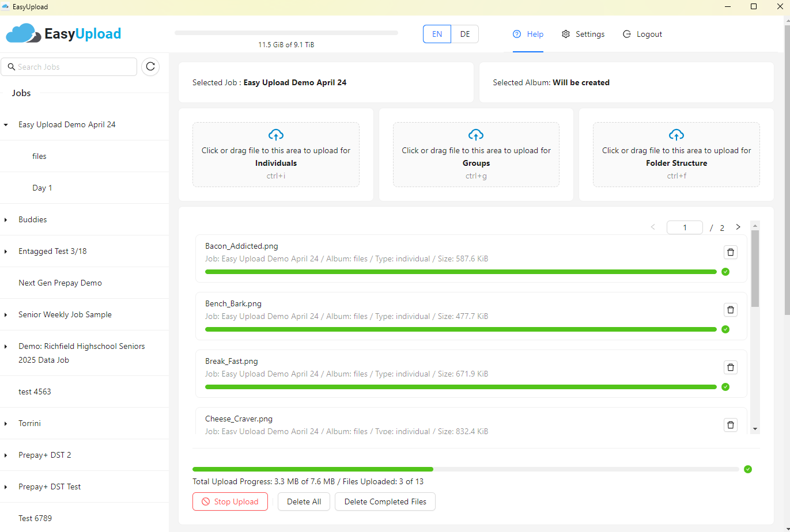The image size is (790, 532).
Task: Expand the Prepay+ DST Test job
Action: (x=6, y=487)
